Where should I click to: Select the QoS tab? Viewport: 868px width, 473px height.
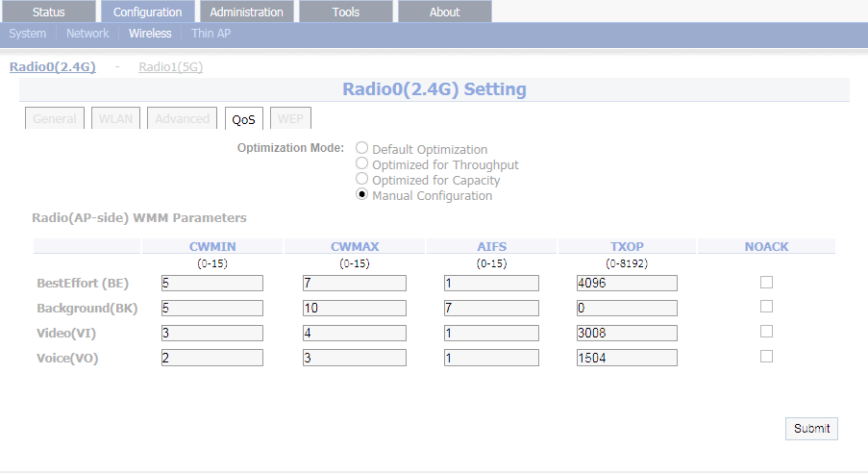[243, 119]
